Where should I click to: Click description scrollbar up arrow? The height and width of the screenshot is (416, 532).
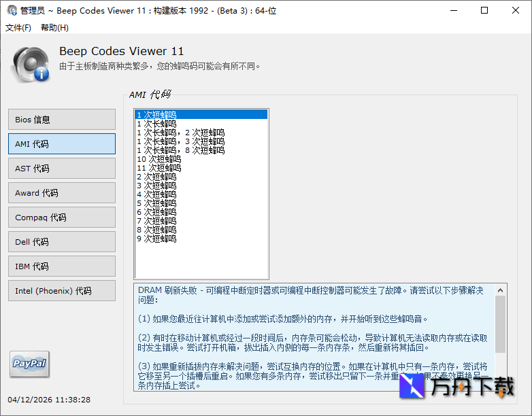coord(500,290)
